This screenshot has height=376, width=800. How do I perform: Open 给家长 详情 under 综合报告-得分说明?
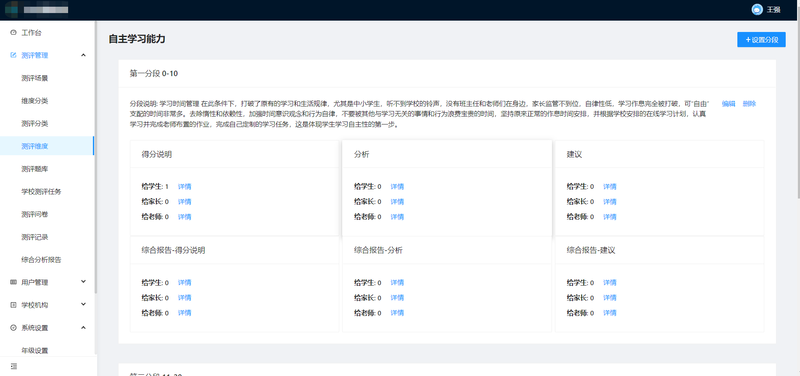tap(184, 298)
